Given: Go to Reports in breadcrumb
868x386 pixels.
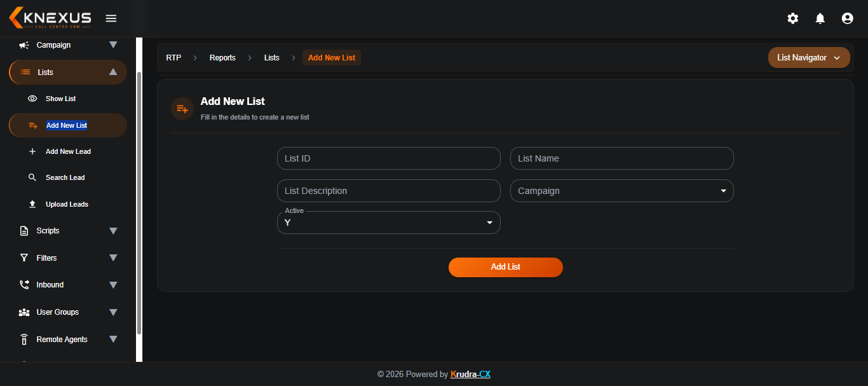Looking at the screenshot, I should click(222, 58).
